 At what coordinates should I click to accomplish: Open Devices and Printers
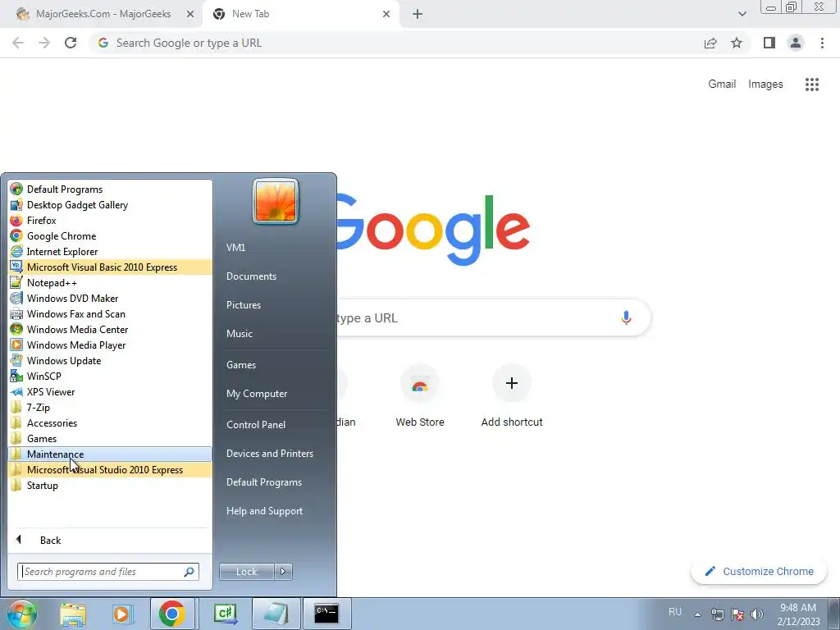click(x=276, y=454)
